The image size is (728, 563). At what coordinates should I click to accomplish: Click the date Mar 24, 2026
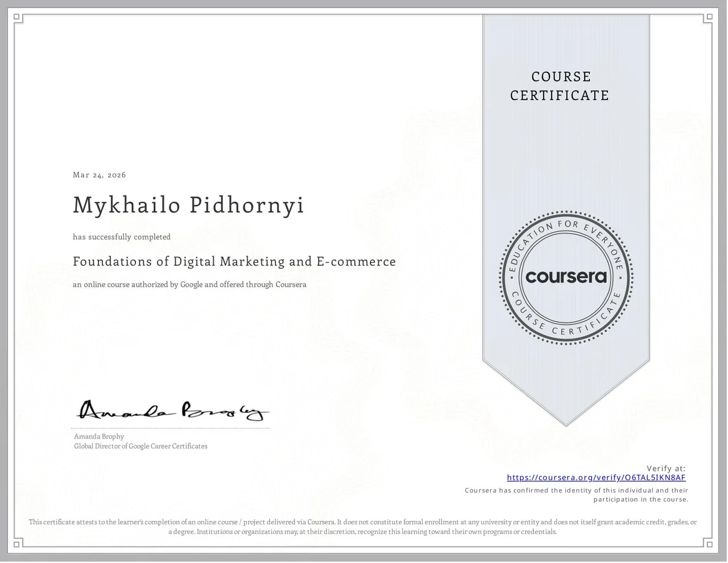pos(100,175)
